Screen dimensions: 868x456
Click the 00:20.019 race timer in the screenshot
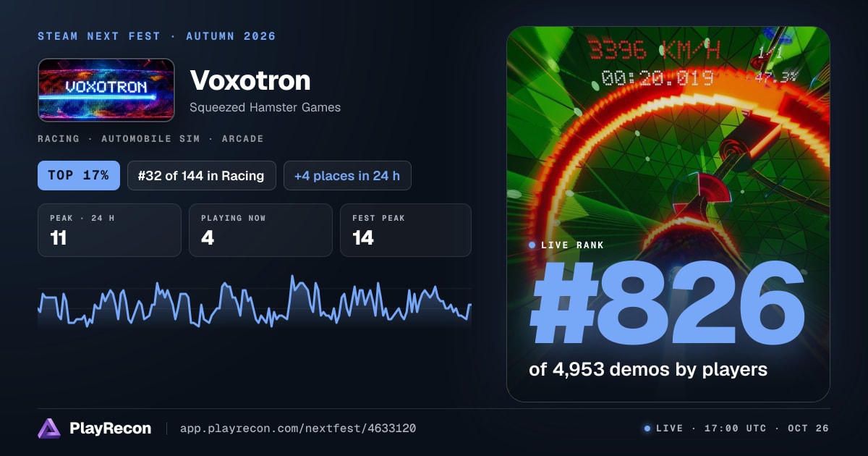pyautogui.click(x=658, y=78)
